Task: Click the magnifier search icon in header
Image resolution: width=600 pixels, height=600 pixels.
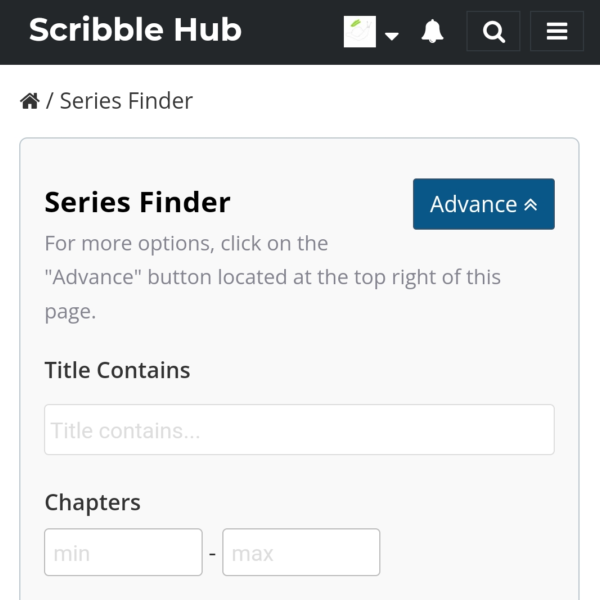Action: coord(493,32)
